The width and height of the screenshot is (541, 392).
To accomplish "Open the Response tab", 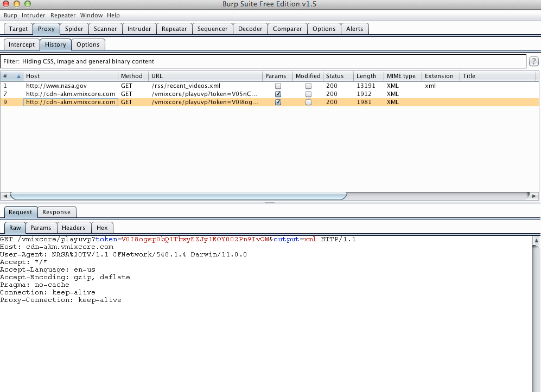I will click(x=56, y=212).
